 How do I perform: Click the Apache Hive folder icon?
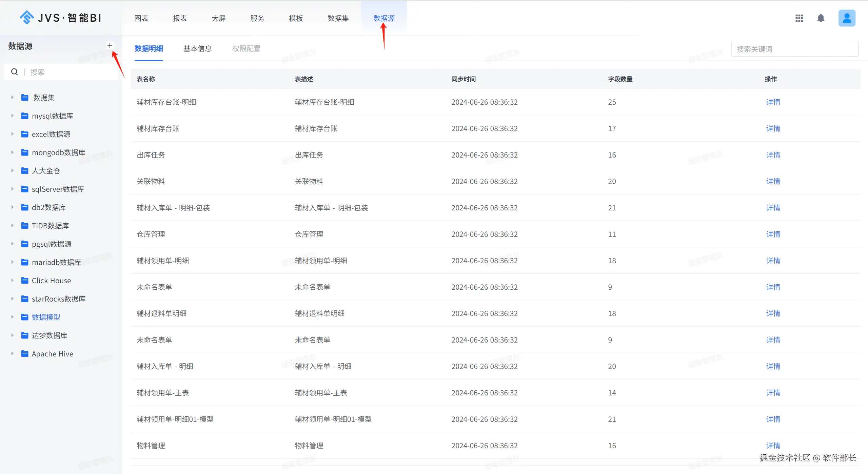(25, 354)
